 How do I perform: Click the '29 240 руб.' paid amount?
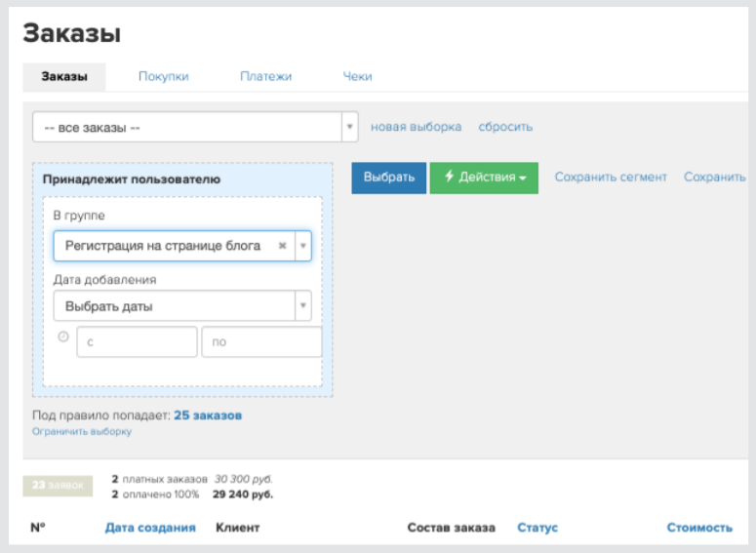(243, 494)
